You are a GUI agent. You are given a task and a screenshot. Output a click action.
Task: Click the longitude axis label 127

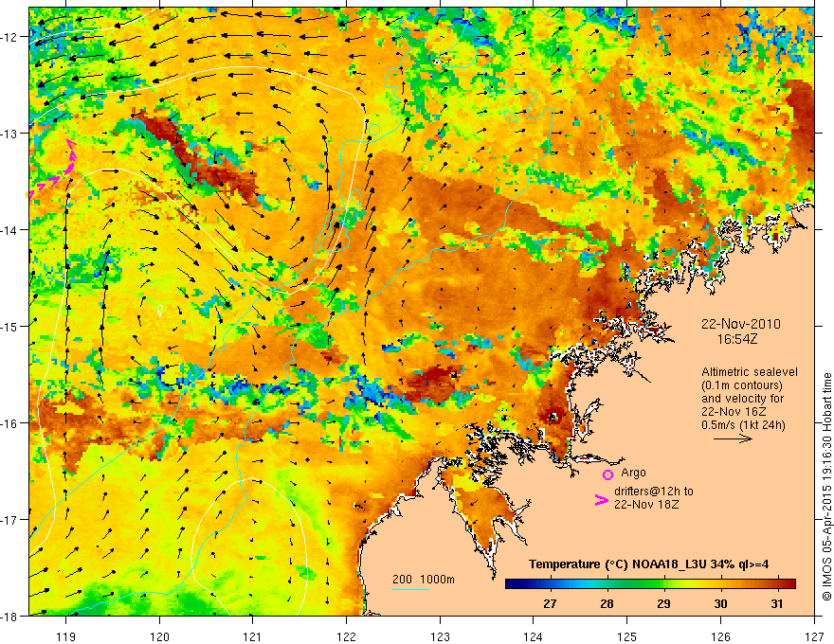814,636
